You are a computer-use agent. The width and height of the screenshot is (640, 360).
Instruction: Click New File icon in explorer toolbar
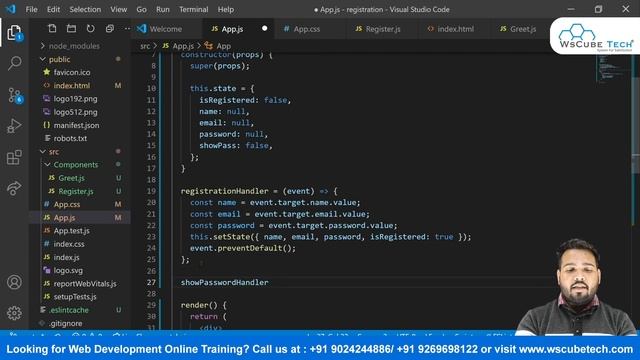[52, 29]
